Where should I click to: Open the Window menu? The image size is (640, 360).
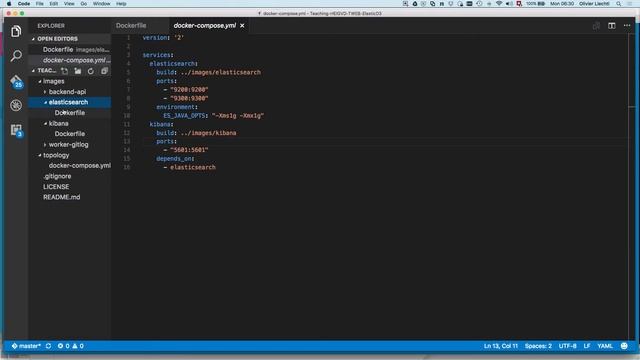pyautogui.click(x=102, y=4)
